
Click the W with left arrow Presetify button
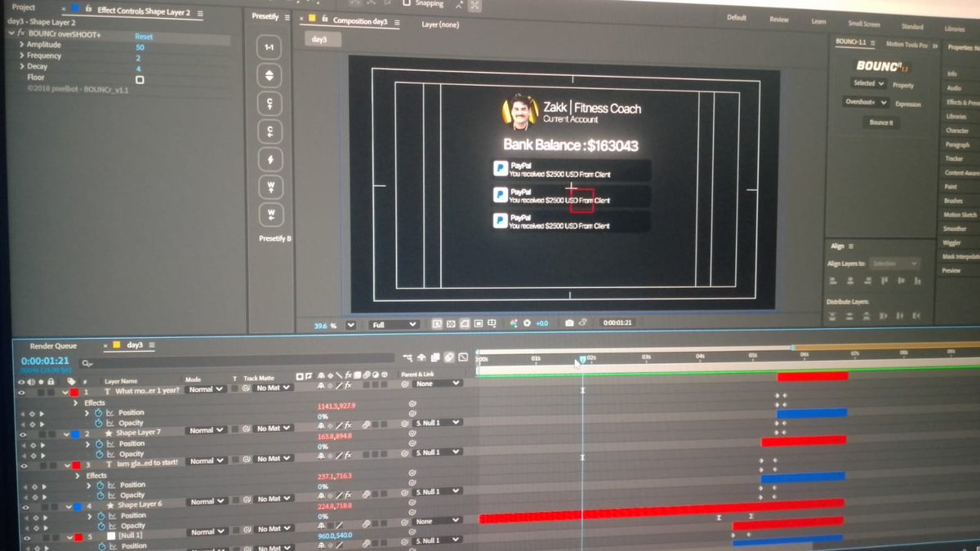click(269, 215)
